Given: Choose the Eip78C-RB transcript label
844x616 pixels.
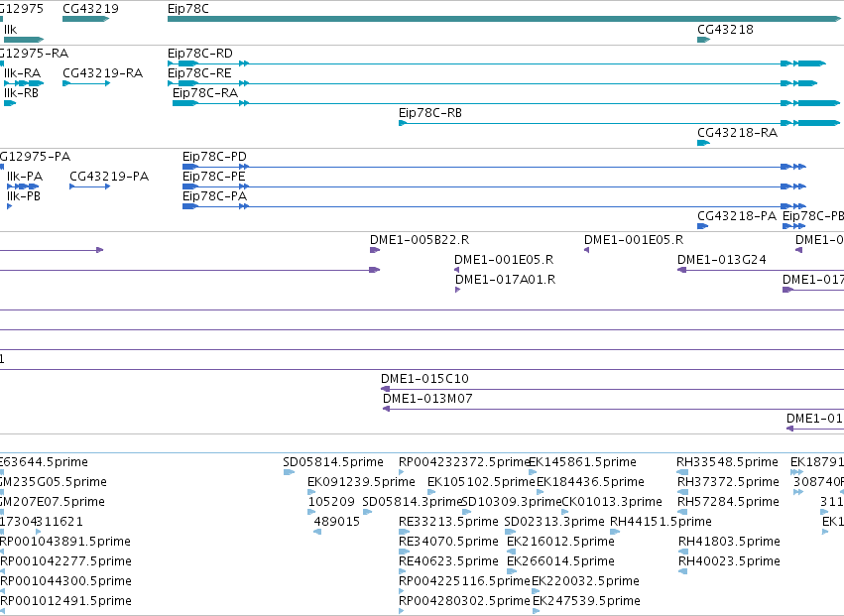Looking at the screenshot, I should pyautogui.click(x=430, y=113).
